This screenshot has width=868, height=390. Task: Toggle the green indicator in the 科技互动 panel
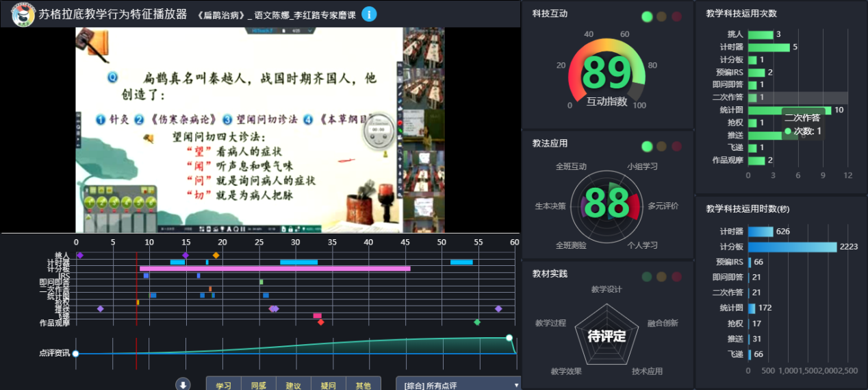(646, 16)
